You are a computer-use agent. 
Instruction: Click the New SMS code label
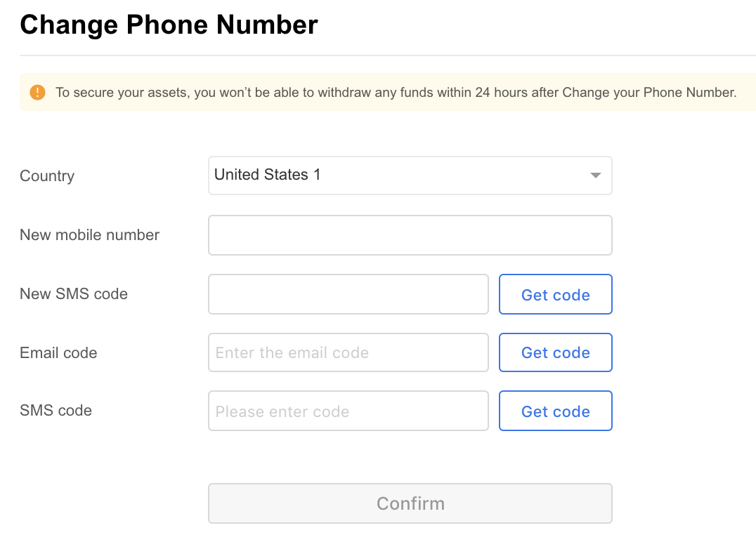click(74, 294)
